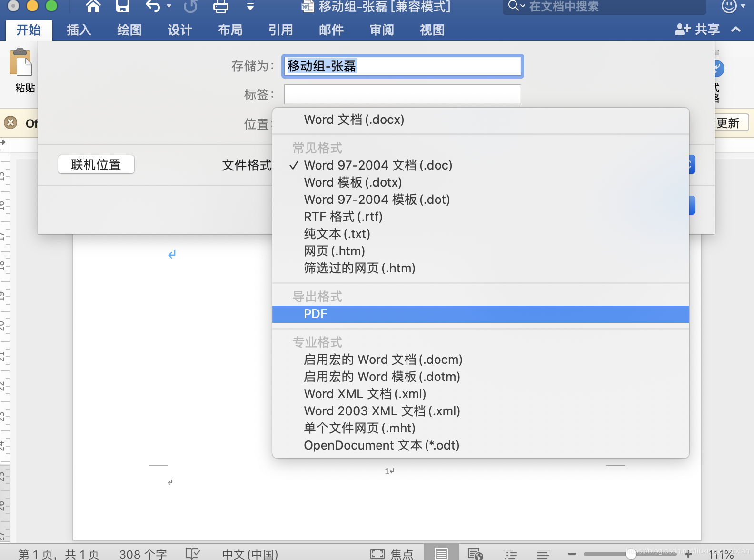This screenshot has width=754, height=560.
Task: Choose Word 模板 (.dotx)
Action: (x=481, y=182)
